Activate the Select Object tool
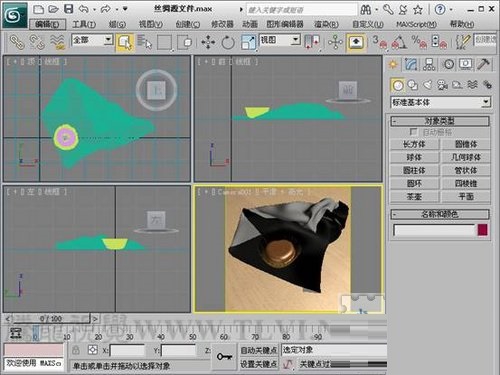 pyautogui.click(x=125, y=42)
